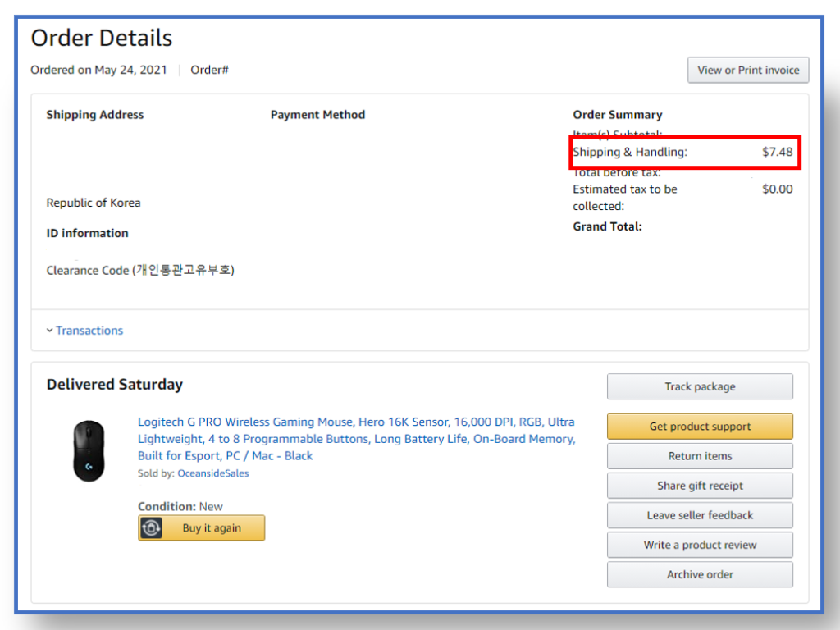Archive order button click

click(x=700, y=574)
